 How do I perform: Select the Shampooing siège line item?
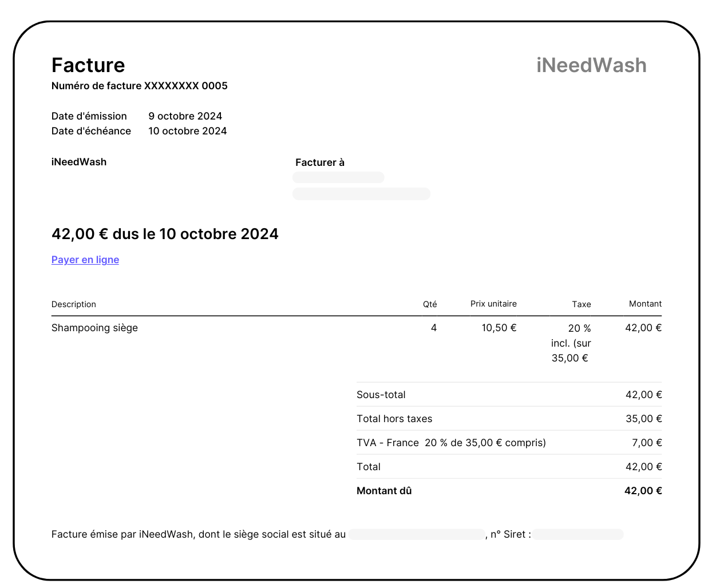pos(94,328)
